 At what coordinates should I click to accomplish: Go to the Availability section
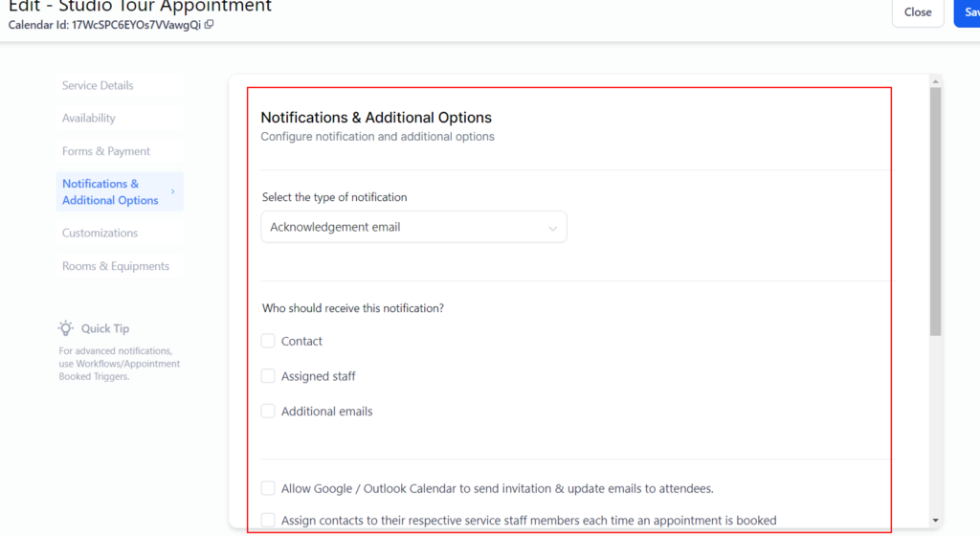point(89,119)
